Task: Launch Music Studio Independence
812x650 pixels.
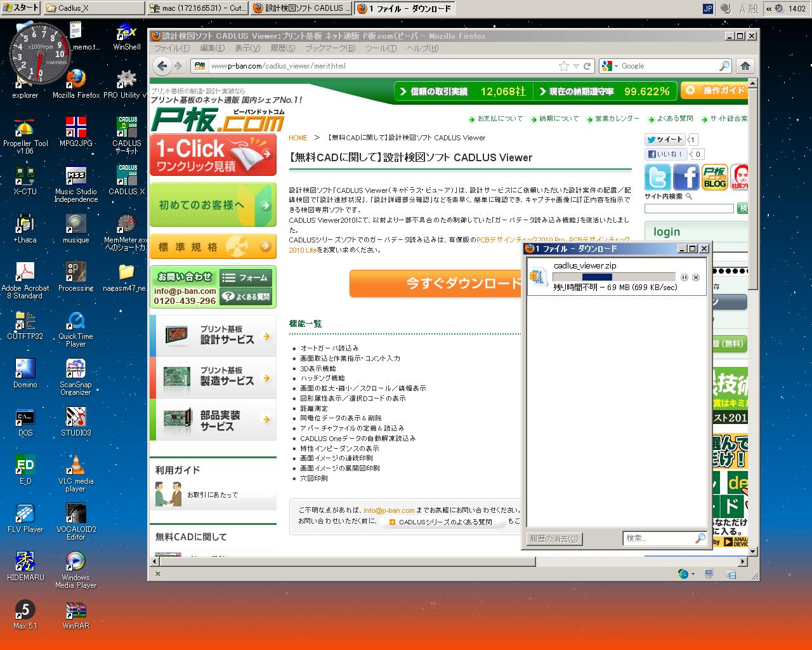Action: click(76, 184)
